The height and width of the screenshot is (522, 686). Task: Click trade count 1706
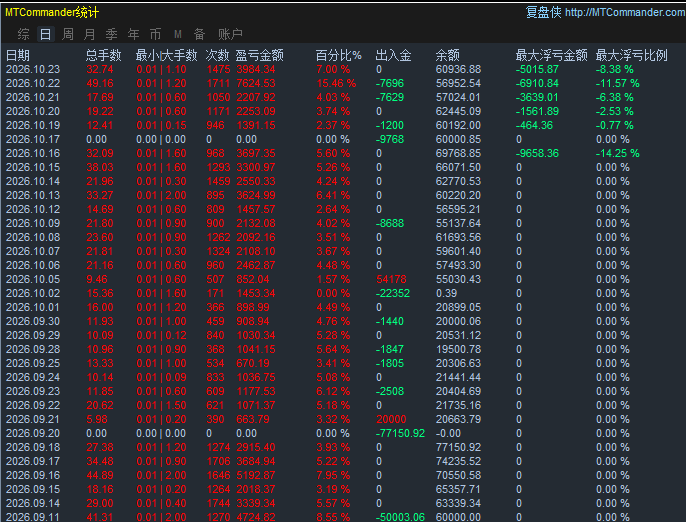[218, 461]
